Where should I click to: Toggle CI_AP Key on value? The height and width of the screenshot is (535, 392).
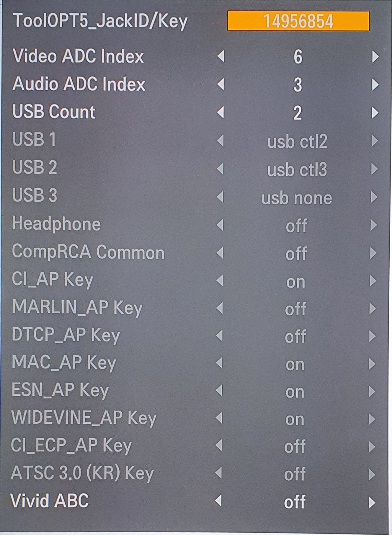[x=295, y=282]
